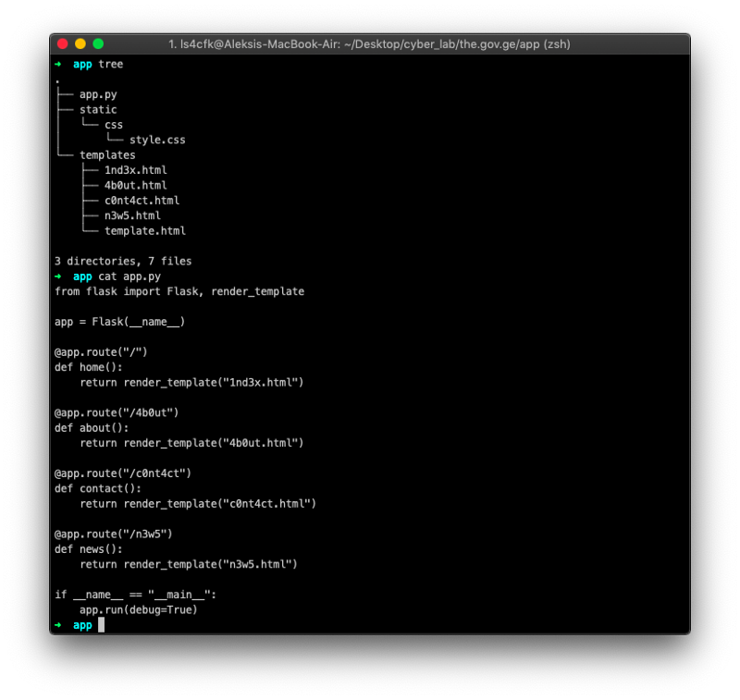The image size is (740, 700).
Task: Click the render_template("4b0ut.html") return line
Action: coord(191,443)
